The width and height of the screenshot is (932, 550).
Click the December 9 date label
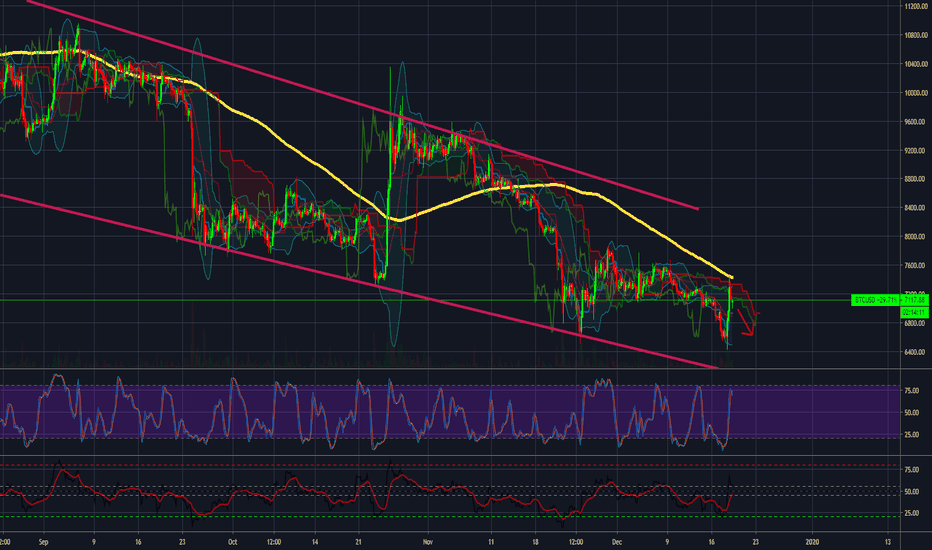pyautogui.click(x=667, y=542)
